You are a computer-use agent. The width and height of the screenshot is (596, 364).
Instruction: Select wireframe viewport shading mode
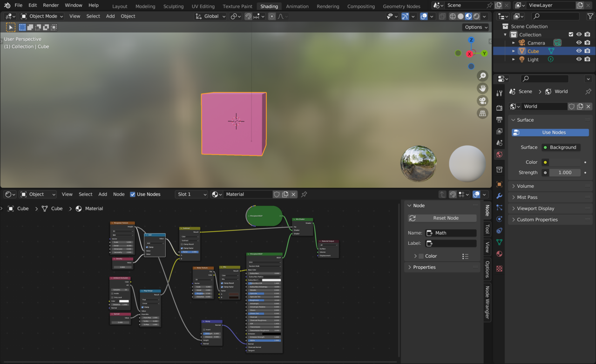pyautogui.click(x=452, y=16)
